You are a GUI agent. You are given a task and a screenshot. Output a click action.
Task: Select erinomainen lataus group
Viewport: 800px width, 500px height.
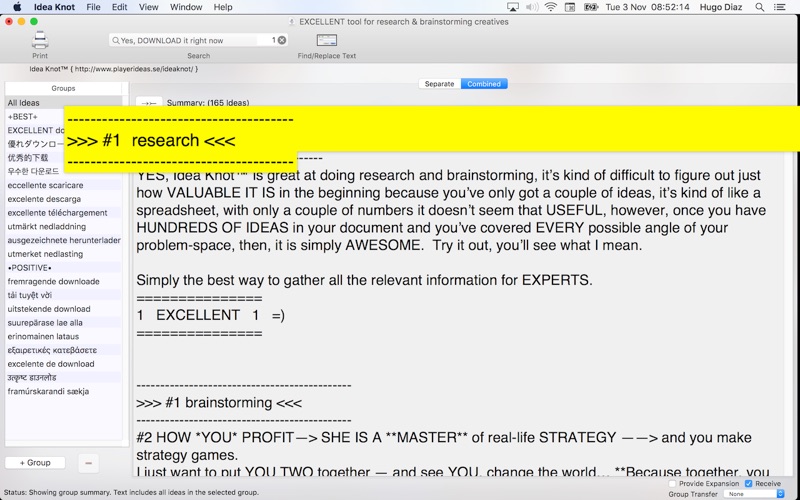pyautogui.click(x=64, y=337)
